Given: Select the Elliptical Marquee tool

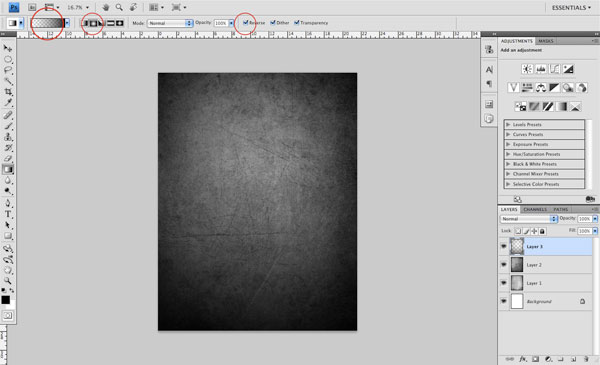Looking at the screenshot, I should point(8,59).
